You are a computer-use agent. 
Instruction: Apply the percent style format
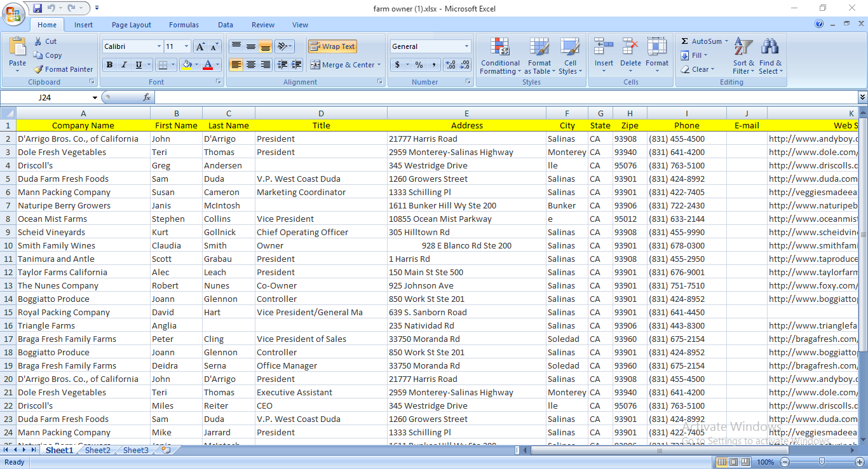[419, 65]
